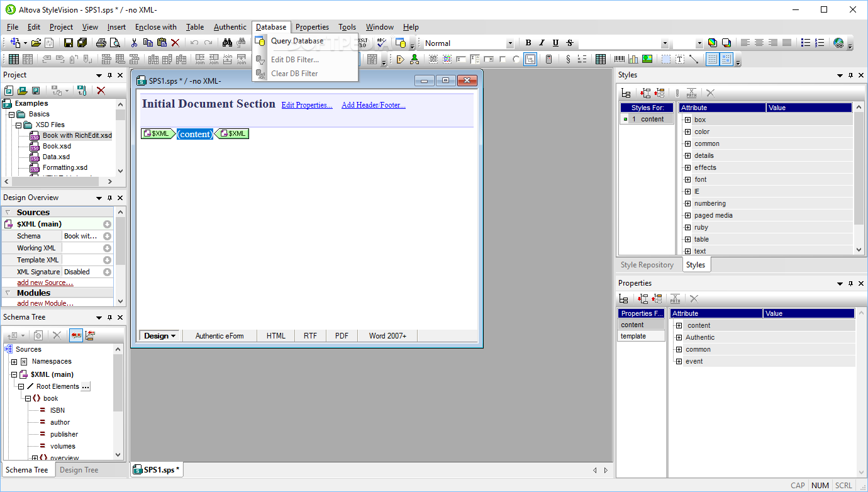Switch to the Style Repository tab
Viewport: 868px width, 492px height.
click(x=647, y=265)
